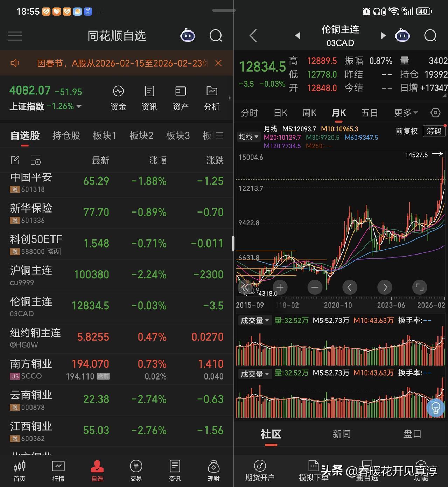Switch chart to 五日 view
Viewport: 448px width, 487px height.
[x=370, y=113]
